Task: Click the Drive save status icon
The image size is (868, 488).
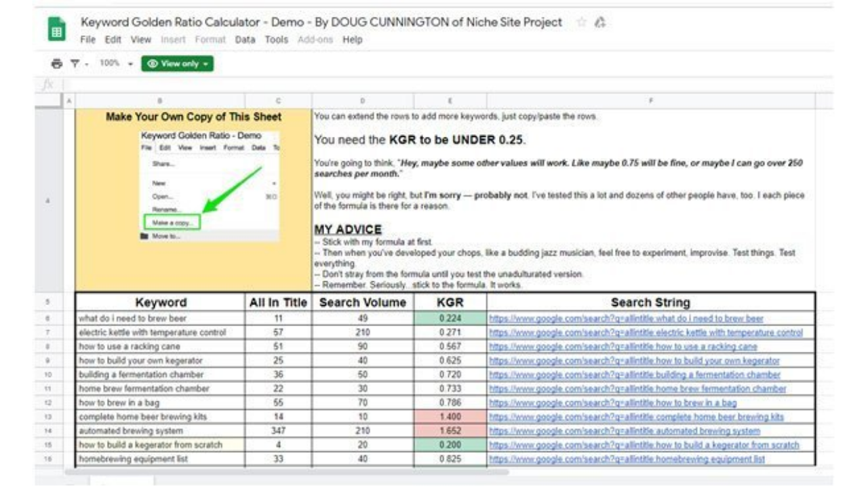Action: tap(599, 22)
